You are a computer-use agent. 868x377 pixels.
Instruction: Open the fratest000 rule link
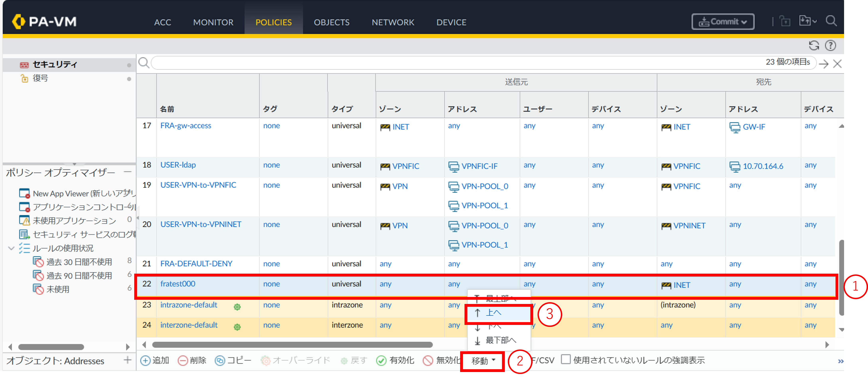coord(178,284)
